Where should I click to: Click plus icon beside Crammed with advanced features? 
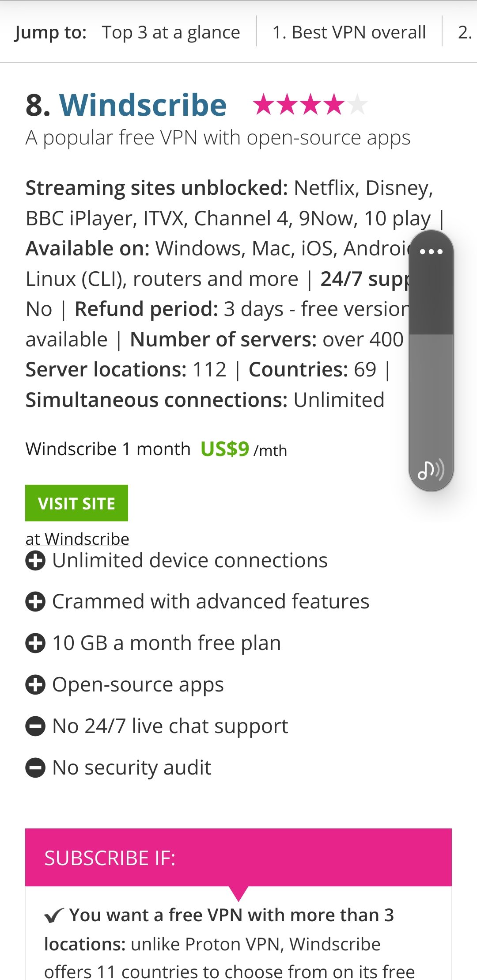(x=35, y=602)
